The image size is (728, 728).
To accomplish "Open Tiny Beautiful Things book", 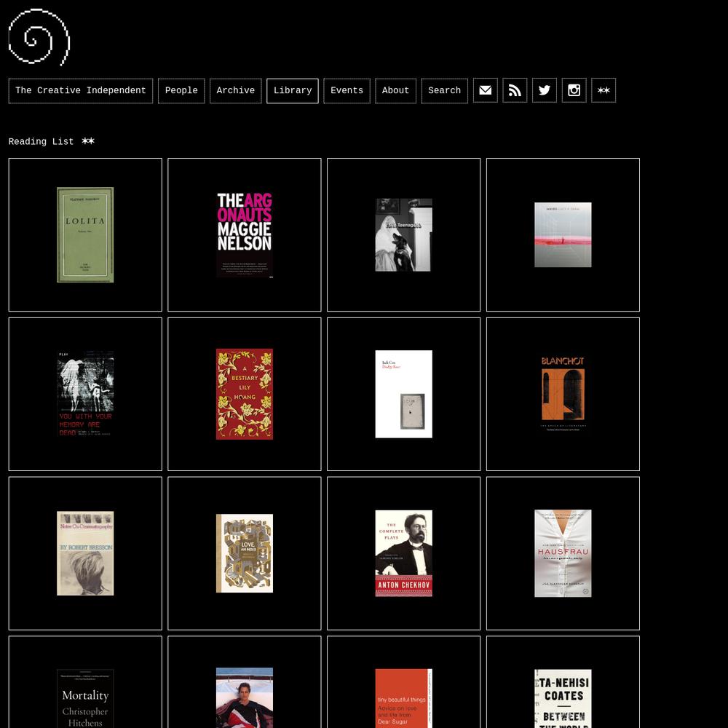I will tap(404, 699).
